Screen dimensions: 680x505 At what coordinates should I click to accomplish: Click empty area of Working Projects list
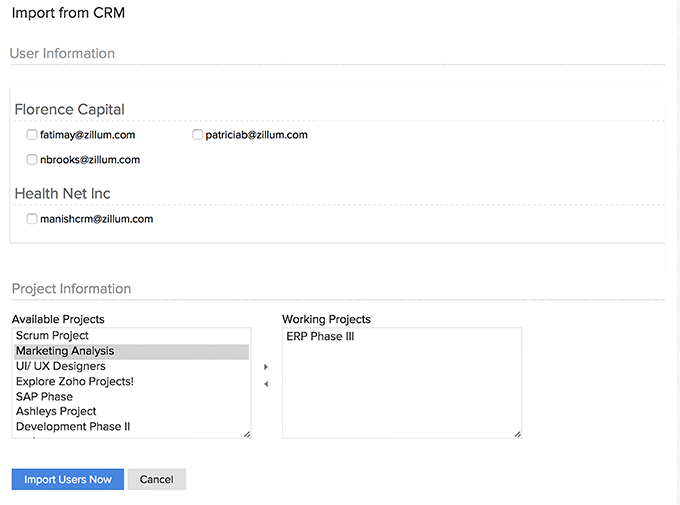400,395
